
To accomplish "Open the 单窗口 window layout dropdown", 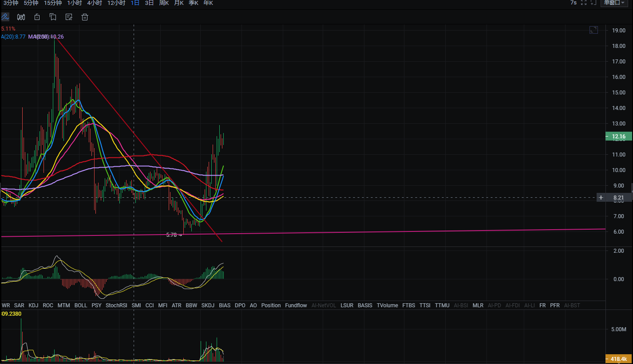I will [614, 3].
